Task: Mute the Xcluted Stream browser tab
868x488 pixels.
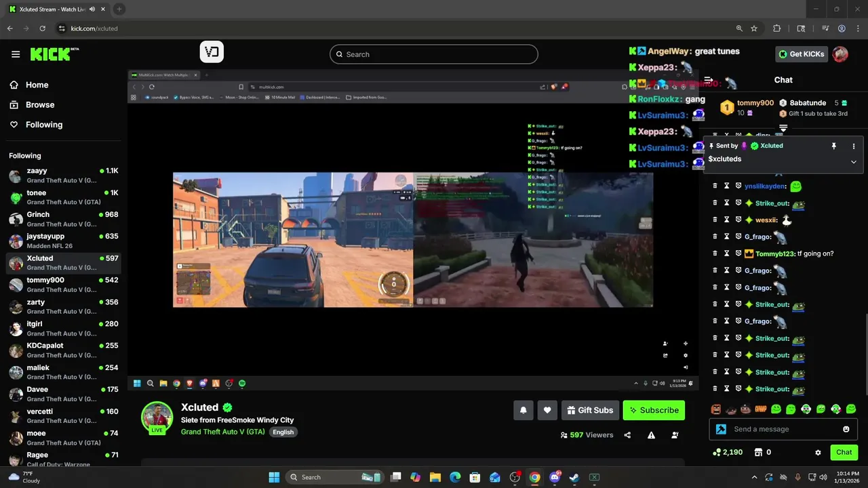Action: [92, 9]
